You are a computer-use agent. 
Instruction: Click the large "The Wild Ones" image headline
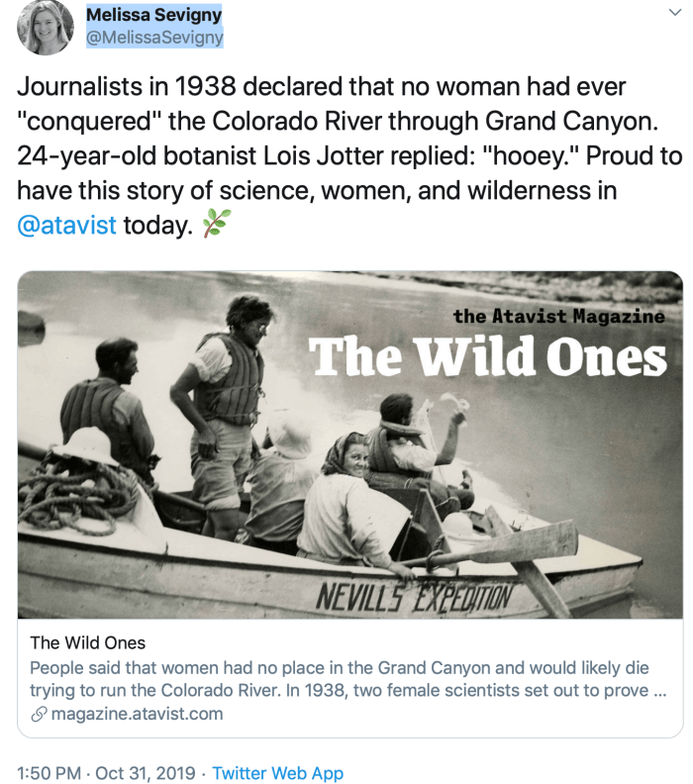click(x=488, y=358)
